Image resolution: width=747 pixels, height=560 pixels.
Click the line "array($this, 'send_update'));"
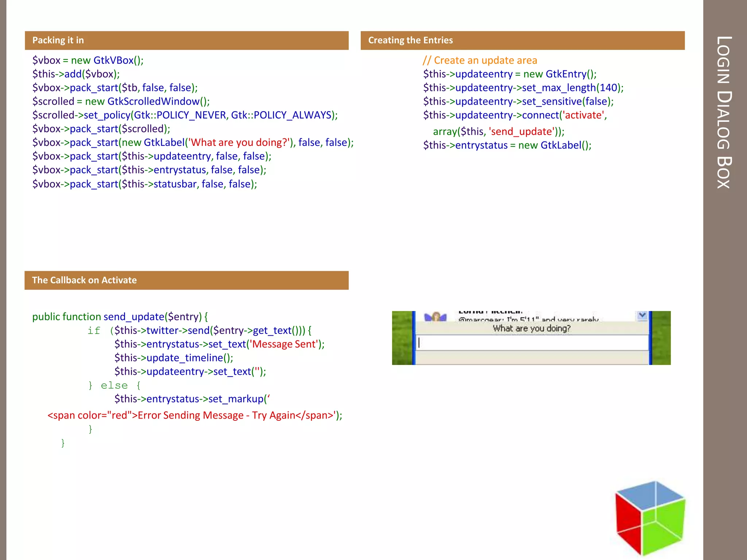coord(499,132)
